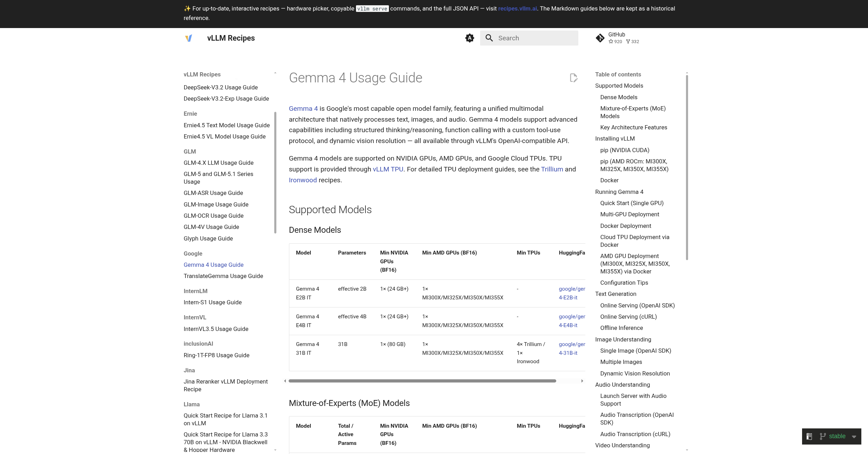Open GLM-Image Usage Guide

pos(216,204)
